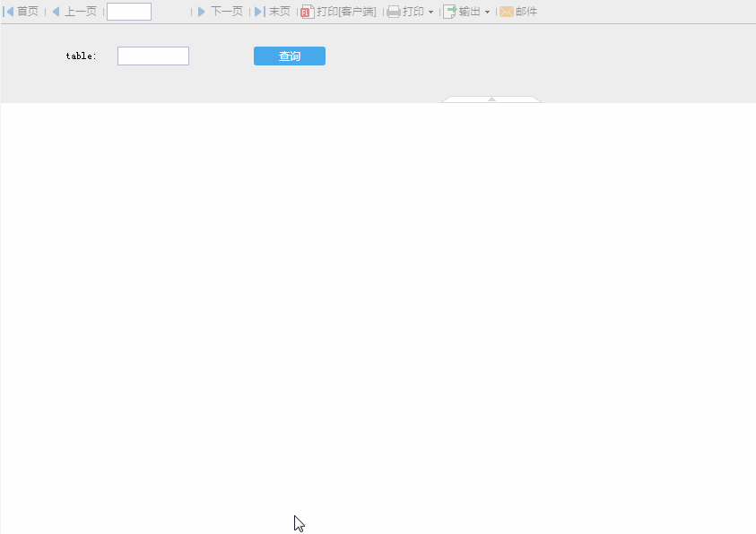Click the first page (首页) arrow icon

(x=9, y=12)
